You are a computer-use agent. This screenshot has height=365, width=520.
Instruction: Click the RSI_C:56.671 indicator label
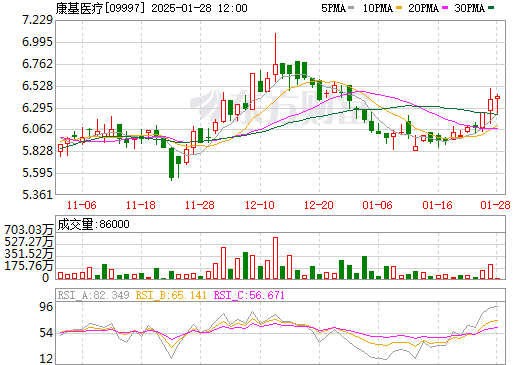(249, 295)
